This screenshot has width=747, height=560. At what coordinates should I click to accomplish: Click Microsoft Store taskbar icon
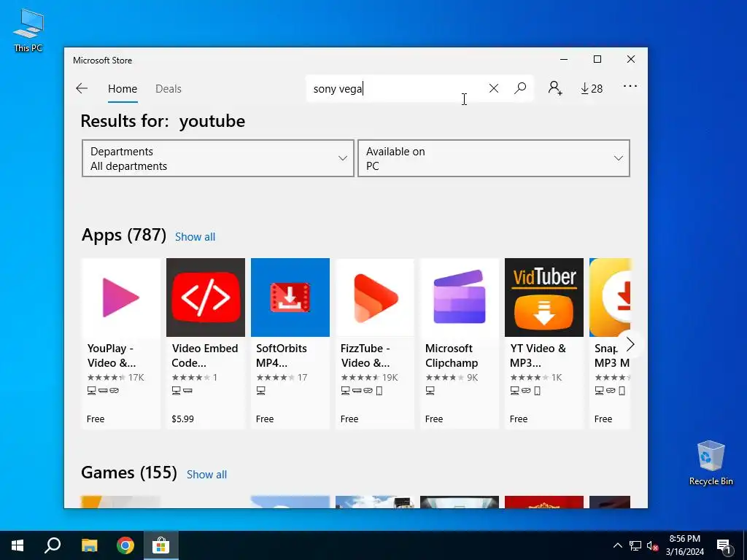coord(161,545)
